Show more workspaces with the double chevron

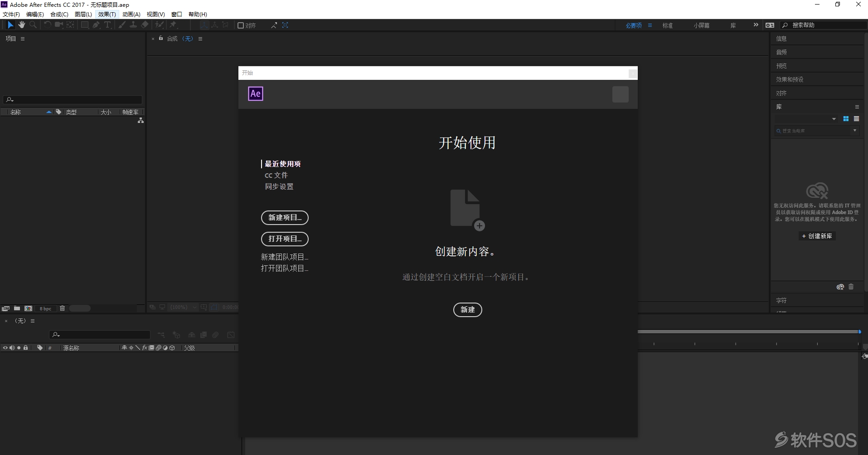pyautogui.click(x=756, y=25)
